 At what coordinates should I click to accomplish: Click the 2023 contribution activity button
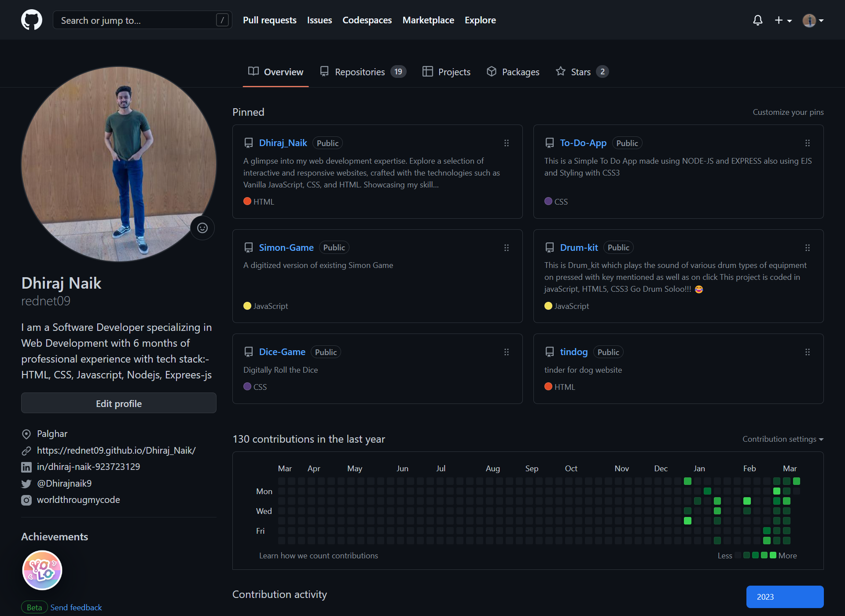(785, 596)
